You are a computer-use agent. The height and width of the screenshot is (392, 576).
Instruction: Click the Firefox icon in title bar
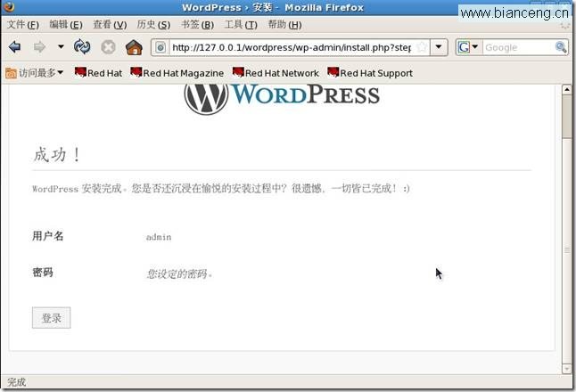(8, 6)
